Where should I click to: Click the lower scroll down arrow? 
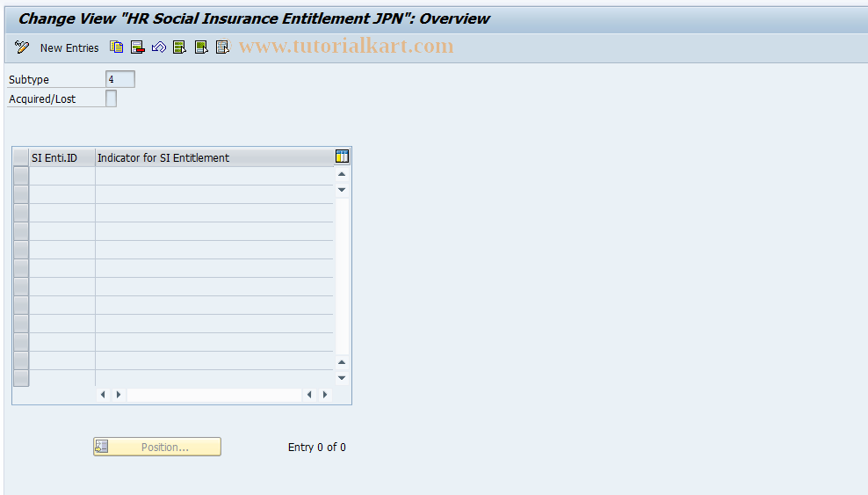click(x=342, y=378)
